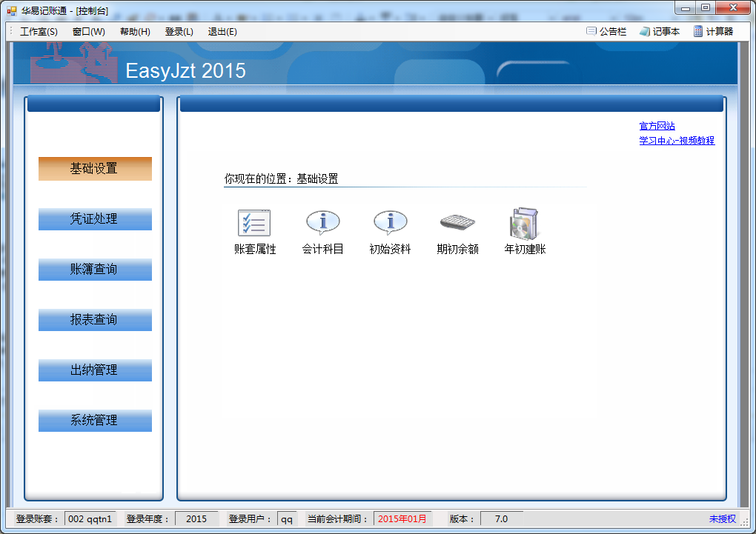Open the 公告栏 bulletin board

(606, 32)
